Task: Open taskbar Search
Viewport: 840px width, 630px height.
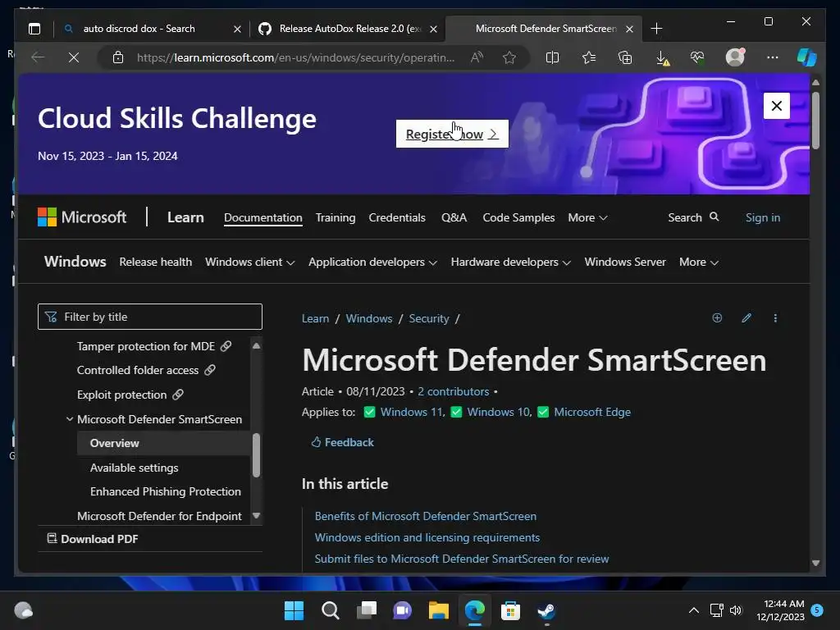Action: (x=330, y=610)
